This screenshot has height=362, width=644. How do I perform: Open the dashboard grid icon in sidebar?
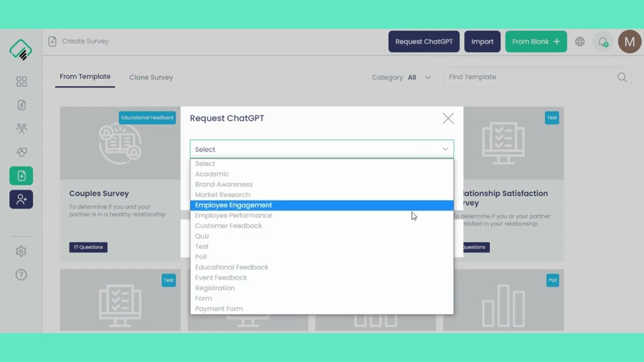[22, 81]
